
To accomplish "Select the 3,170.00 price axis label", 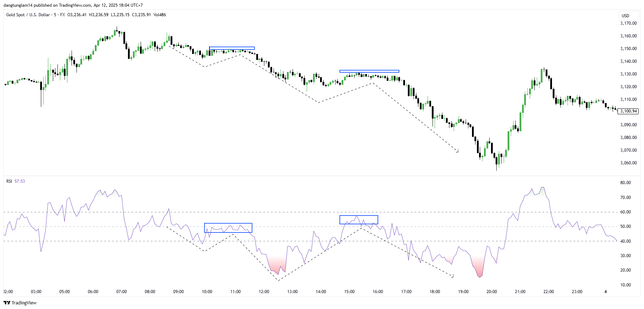I will click(x=628, y=23).
